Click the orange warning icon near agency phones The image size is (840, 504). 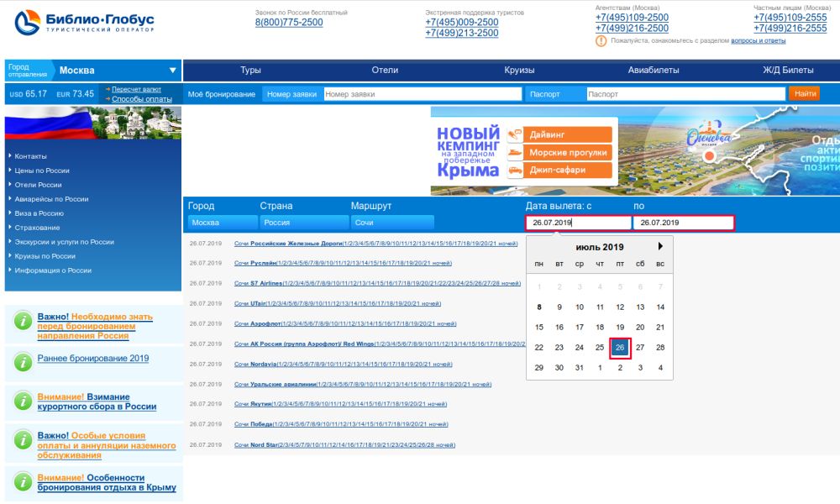click(x=601, y=40)
